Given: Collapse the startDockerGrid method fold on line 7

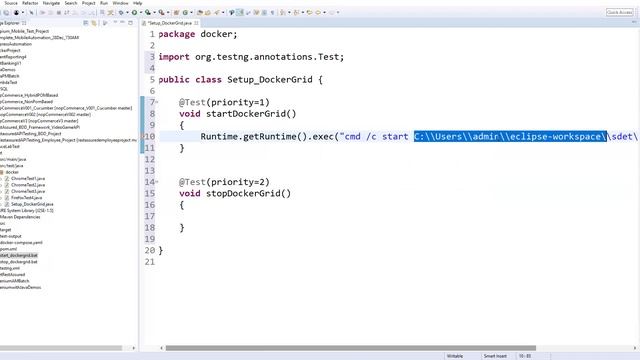Looking at the screenshot, I should coord(157,102).
